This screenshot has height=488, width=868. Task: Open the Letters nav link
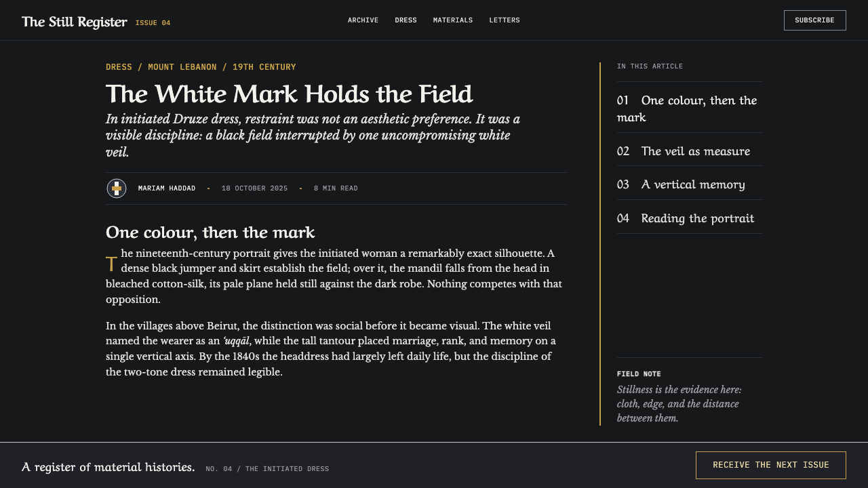[505, 20]
